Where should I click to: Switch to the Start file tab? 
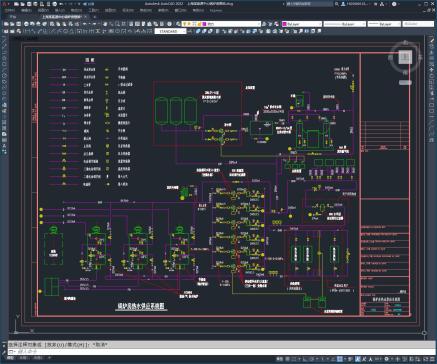point(13,16)
